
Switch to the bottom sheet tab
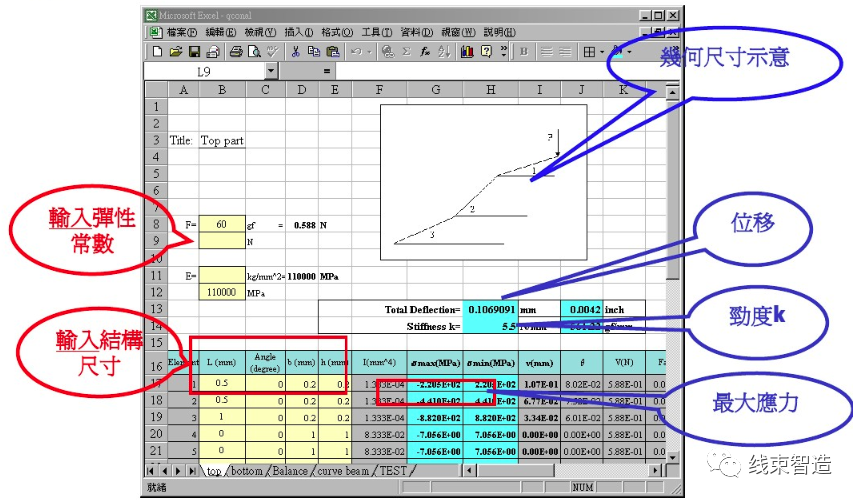247,471
